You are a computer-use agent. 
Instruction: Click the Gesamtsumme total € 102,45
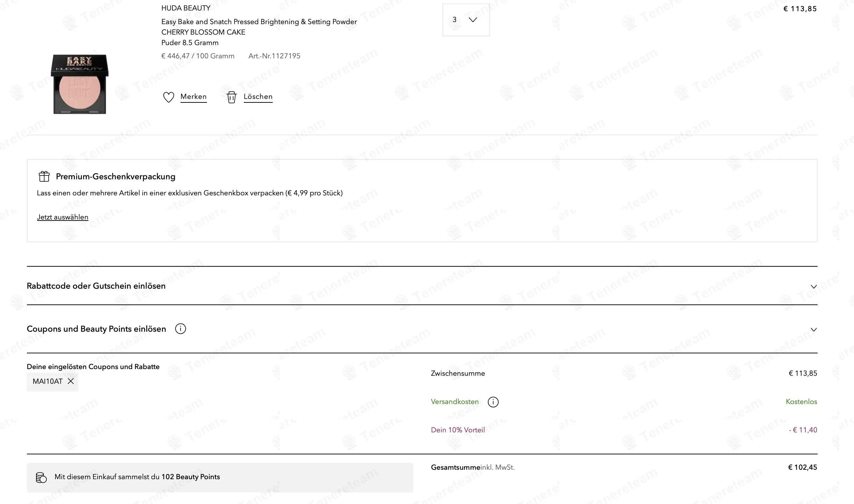[803, 467]
